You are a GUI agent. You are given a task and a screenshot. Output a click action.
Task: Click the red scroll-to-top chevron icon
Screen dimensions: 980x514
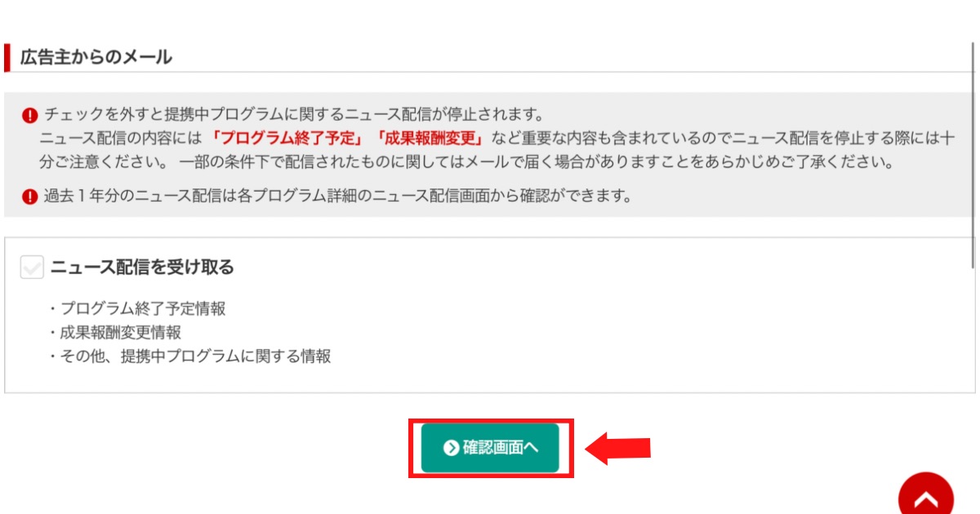tap(926, 495)
